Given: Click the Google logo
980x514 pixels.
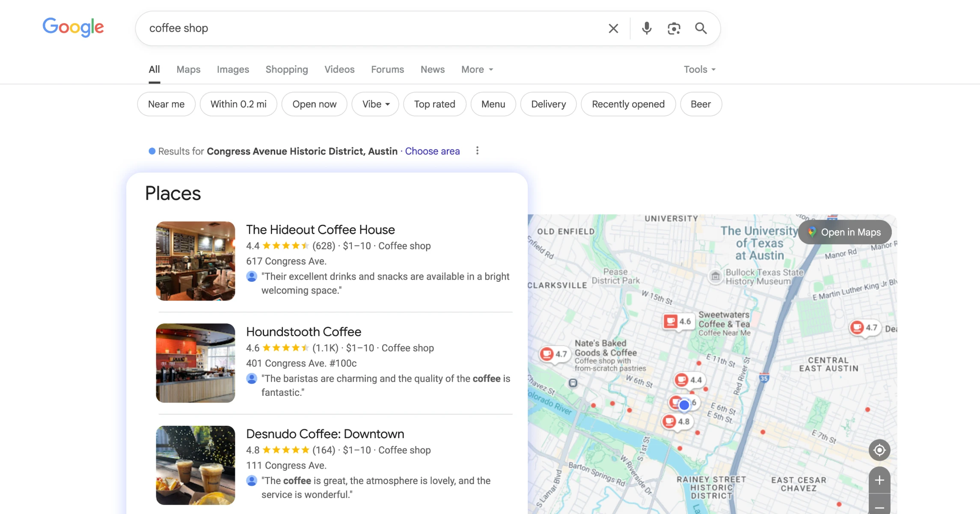Looking at the screenshot, I should click(73, 27).
